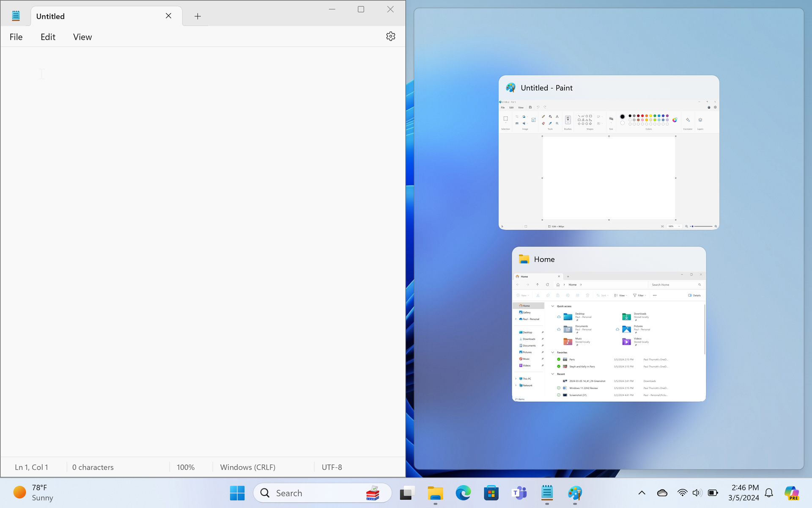Close the Untitled tab

pos(168,16)
